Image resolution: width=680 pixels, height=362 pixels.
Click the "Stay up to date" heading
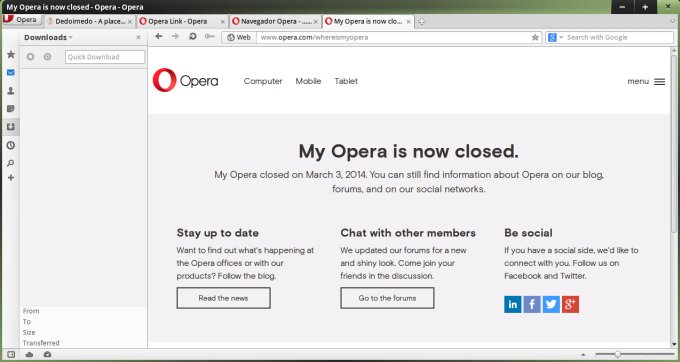pyautogui.click(x=218, y=233)
